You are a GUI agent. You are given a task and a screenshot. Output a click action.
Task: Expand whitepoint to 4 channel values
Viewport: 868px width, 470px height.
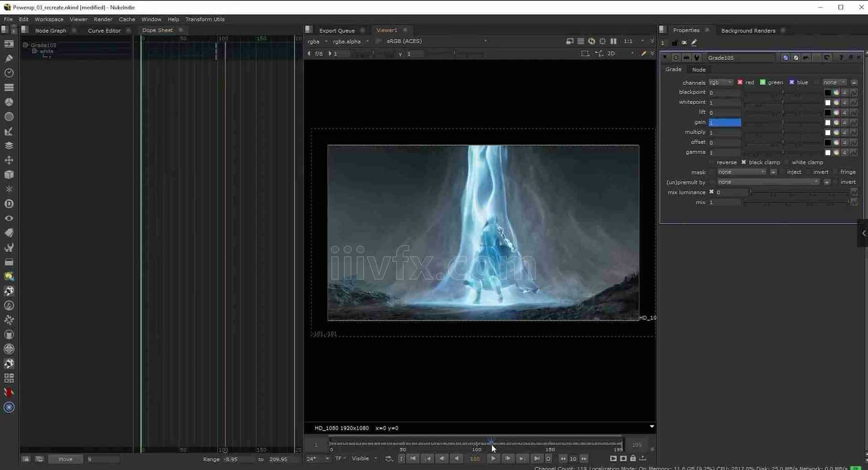(x=845, y=103)
